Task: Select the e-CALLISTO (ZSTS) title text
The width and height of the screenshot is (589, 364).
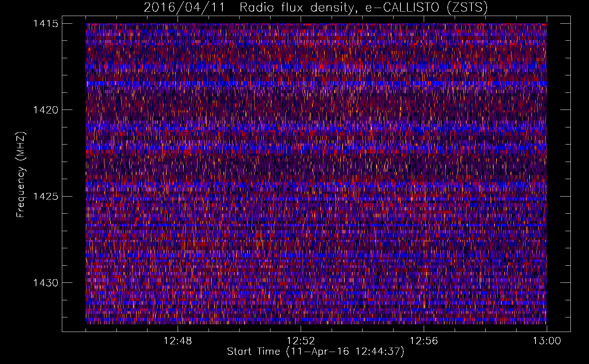Action: pos(427,8)
